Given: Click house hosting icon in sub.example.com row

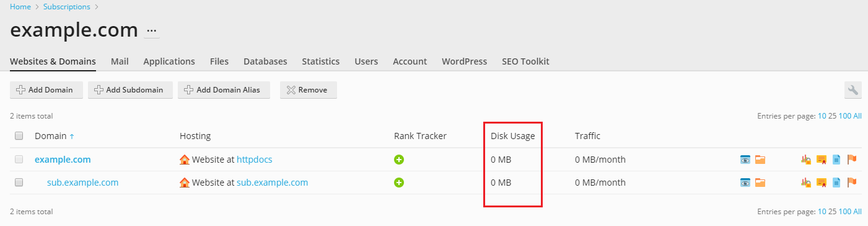Looking at the screenshot, I should (185, 183).
